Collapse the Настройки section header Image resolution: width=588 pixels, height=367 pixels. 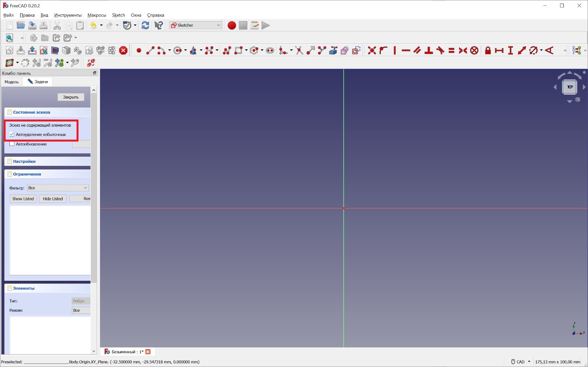pos(48,161)
